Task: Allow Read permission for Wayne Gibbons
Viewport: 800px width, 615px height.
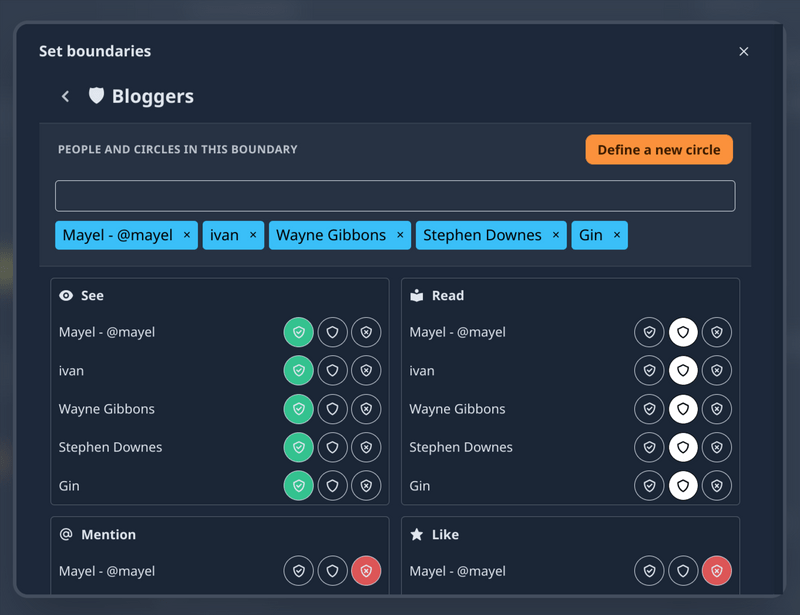Action: [x=649, y=409]
